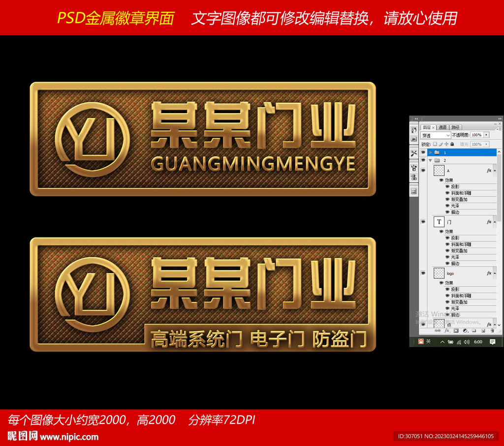Open the Wi-Fi network tray icon

(459, 342)
